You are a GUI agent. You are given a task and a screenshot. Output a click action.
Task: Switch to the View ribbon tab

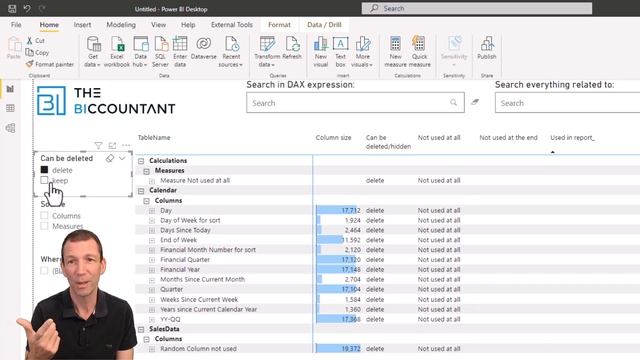point(158,25)
